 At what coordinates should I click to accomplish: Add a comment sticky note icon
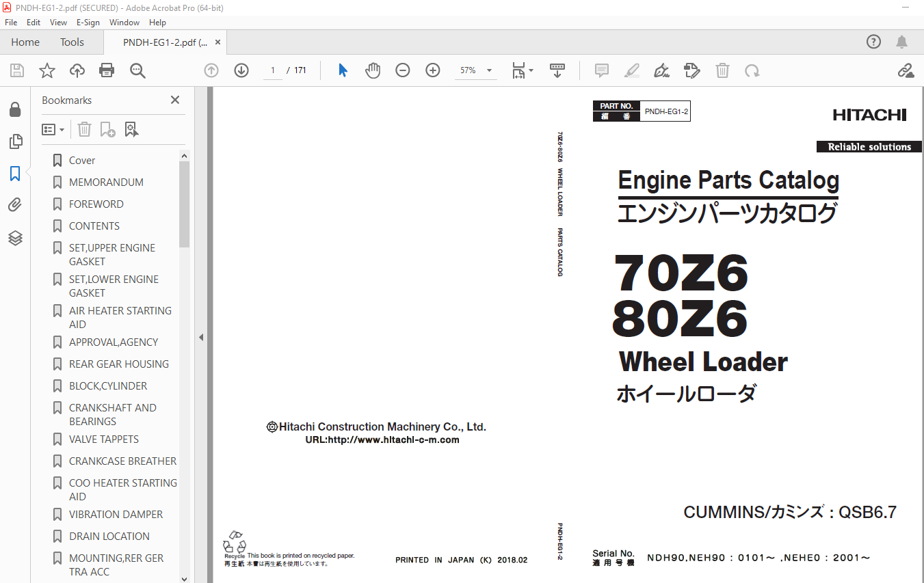(x=602, y=70)
